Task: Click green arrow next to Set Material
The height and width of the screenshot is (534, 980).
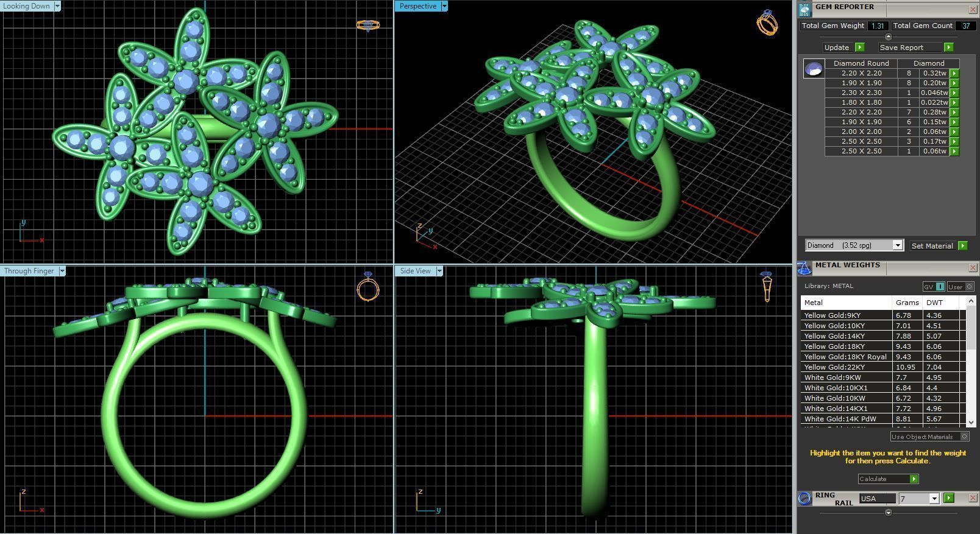Action: pyautogui.click(x=962, y=246)
